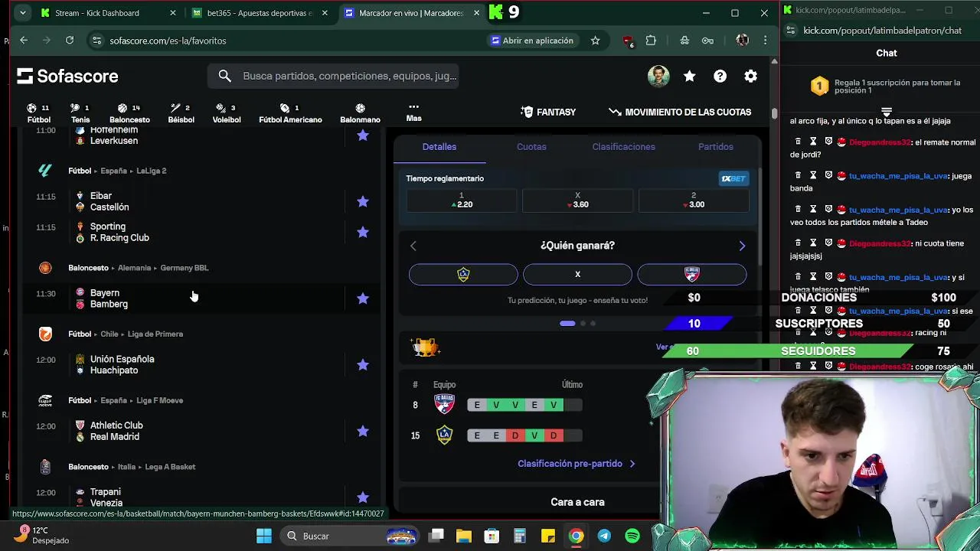
Task: Open the Chrome three-dot menu
Action: tap(765, 41)
